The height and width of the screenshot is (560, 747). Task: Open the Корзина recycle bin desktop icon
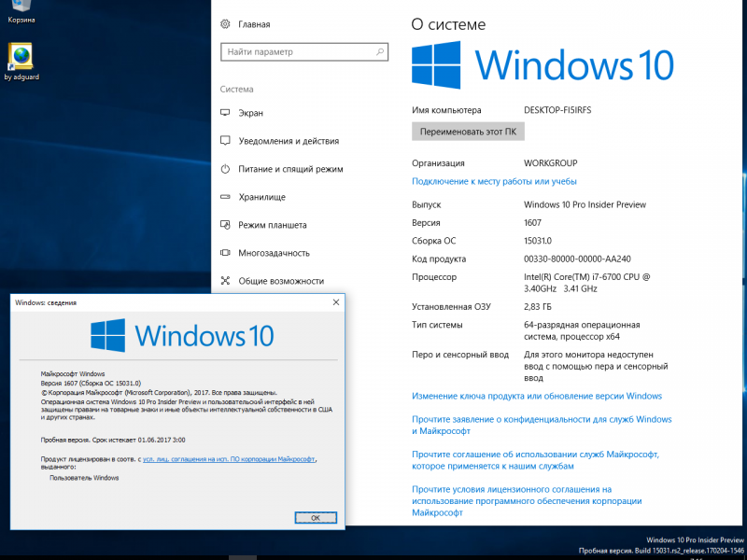(x=21, y=11)
